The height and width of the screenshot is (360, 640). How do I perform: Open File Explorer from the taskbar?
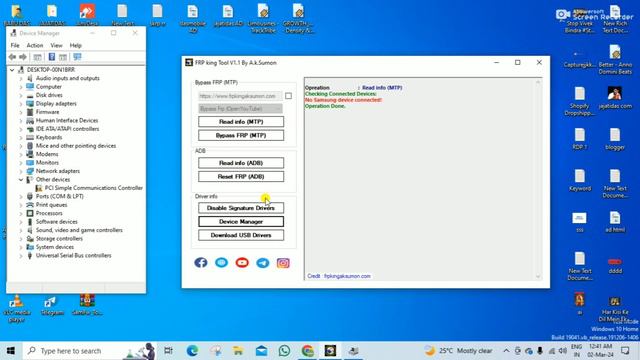click(x=238, y=351)
